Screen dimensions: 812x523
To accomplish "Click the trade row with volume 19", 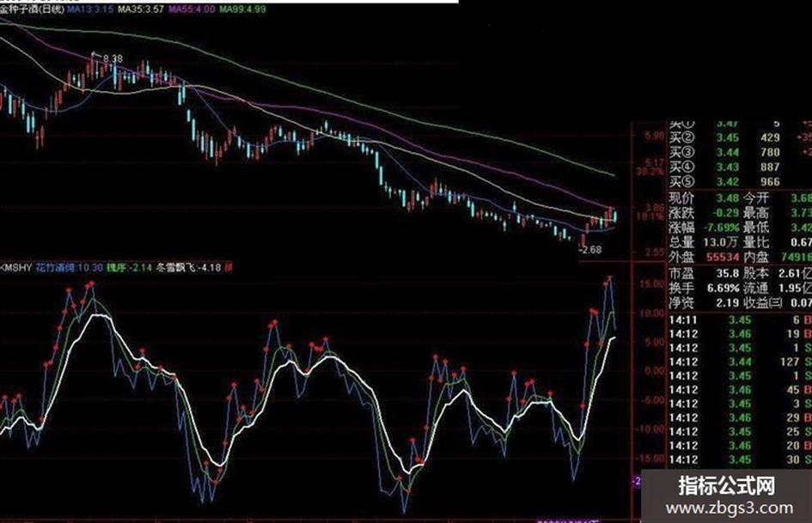I will coord(740,334).
